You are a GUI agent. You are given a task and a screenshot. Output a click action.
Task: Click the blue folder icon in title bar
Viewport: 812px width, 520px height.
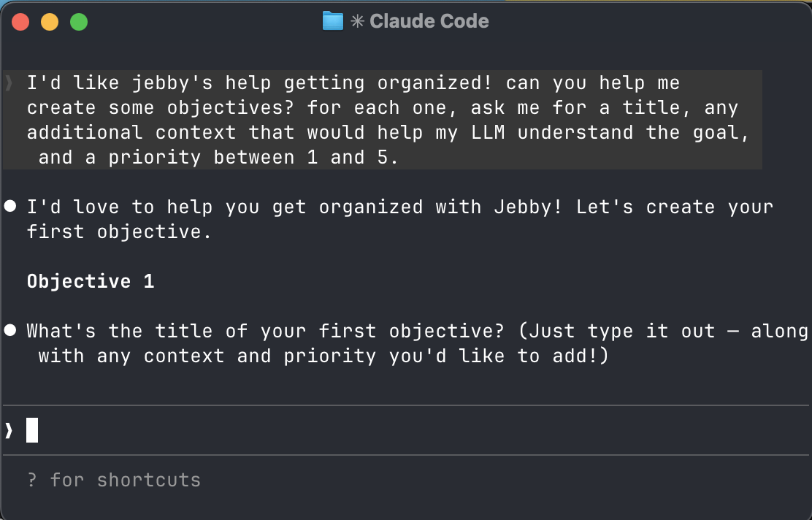332,20
